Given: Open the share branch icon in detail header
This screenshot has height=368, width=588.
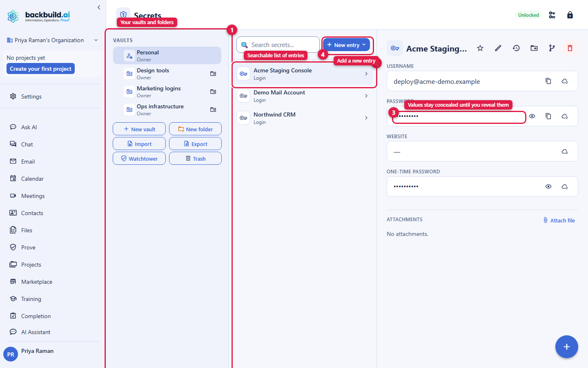Looking at the screenshot, I should tap(552, 48).
